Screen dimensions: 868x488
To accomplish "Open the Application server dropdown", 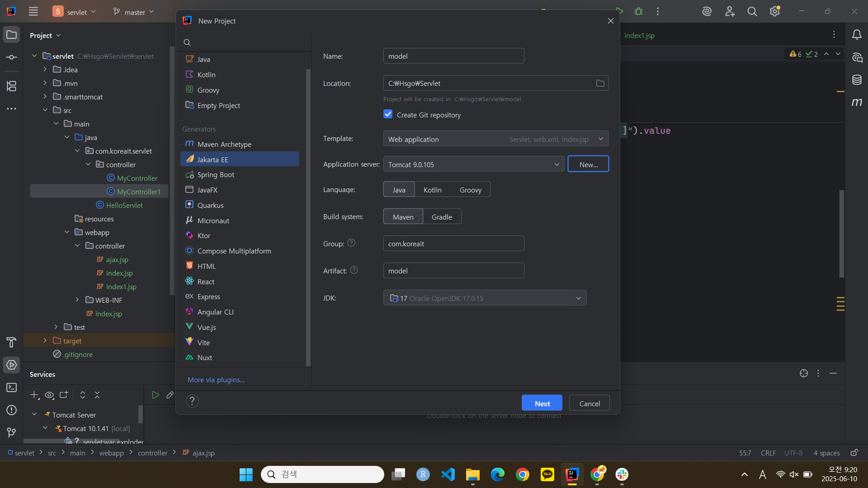I will 473,164.
